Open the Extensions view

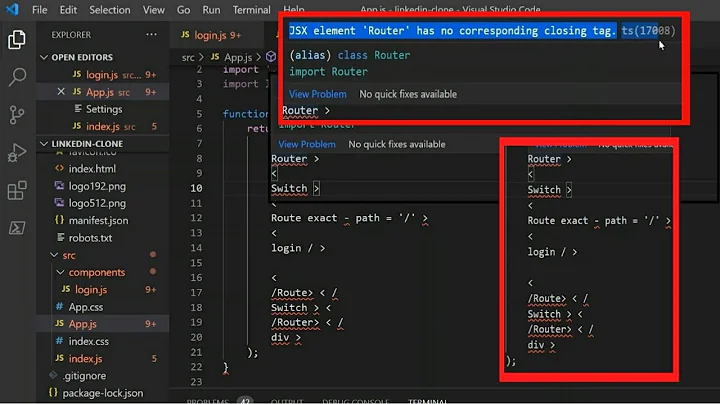click(17, 190)
